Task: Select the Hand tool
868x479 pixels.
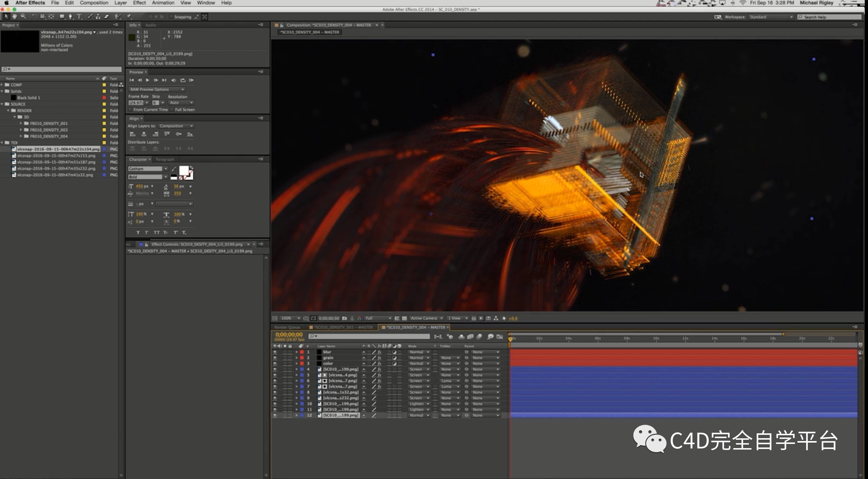Action: (14, 16)
